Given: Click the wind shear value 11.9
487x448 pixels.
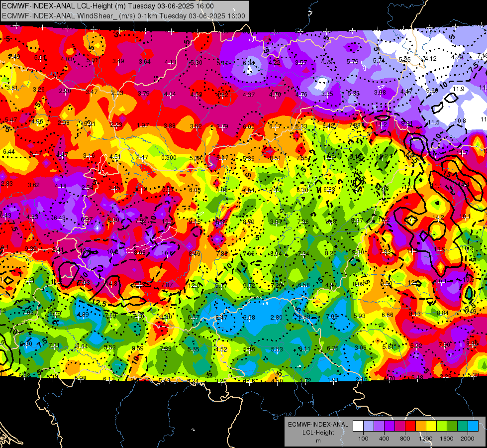Looking at the screenshot, I should click(x=459, y=89).
